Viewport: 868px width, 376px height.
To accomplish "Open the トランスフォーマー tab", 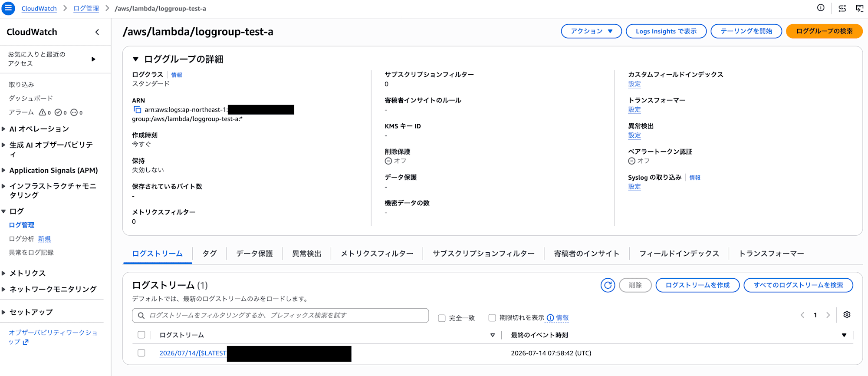I will 772,254.
